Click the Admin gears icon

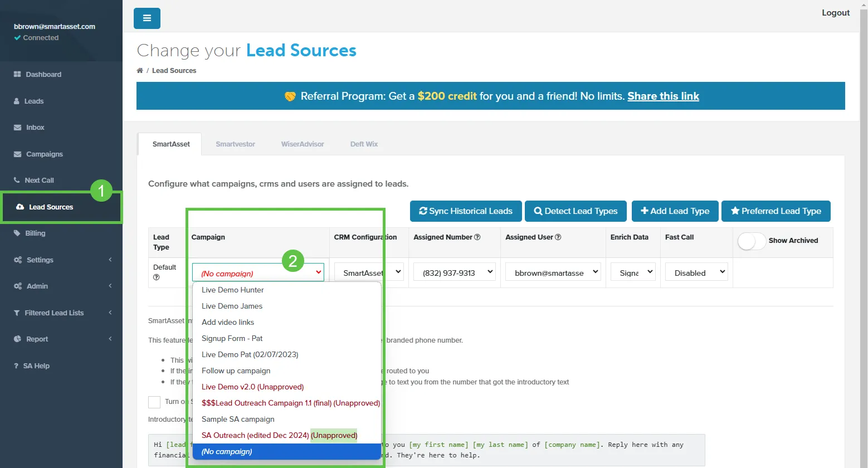click(x=18, y=286)
